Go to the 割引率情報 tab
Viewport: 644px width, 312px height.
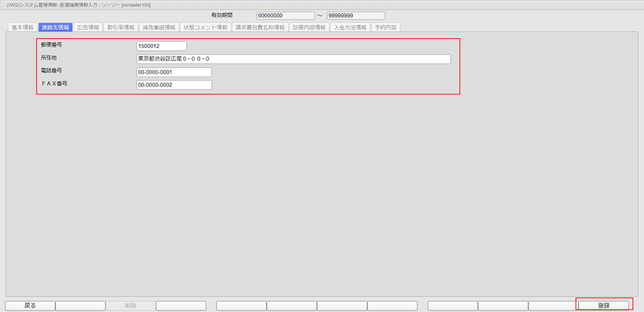[x=121, y=28]
